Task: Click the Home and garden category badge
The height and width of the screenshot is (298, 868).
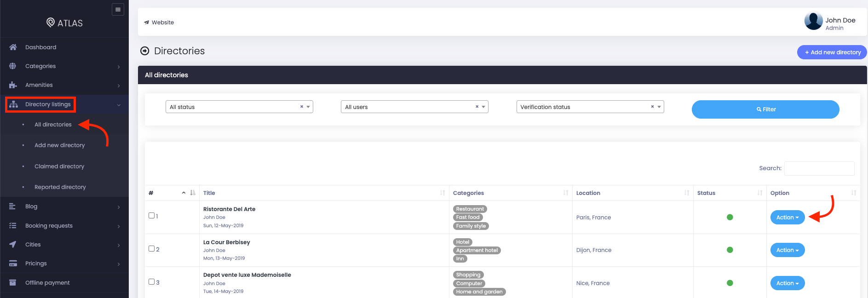Action: 479,292
